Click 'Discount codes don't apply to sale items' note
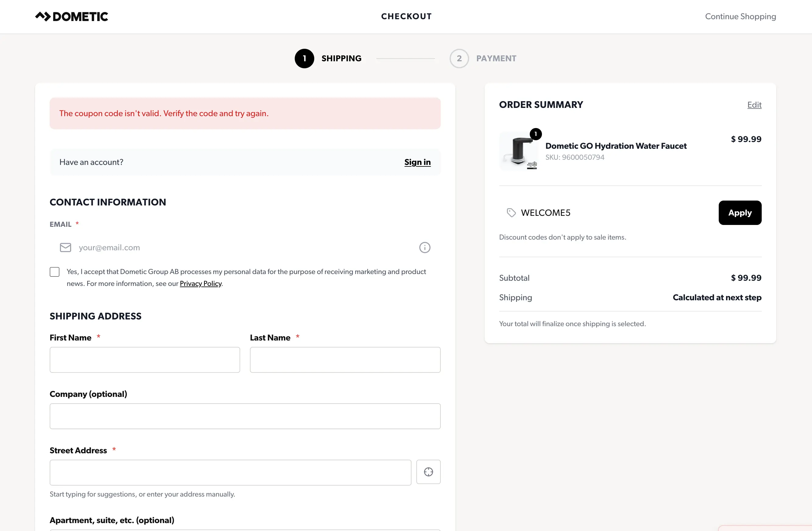This screenshot has height=531, width=812. coord(563,237)
